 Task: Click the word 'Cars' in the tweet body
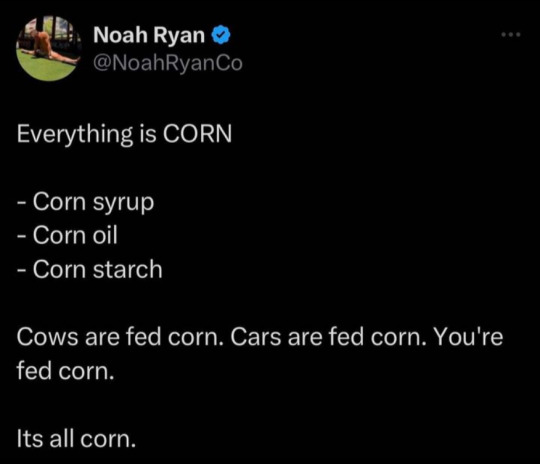click(256, 337)
